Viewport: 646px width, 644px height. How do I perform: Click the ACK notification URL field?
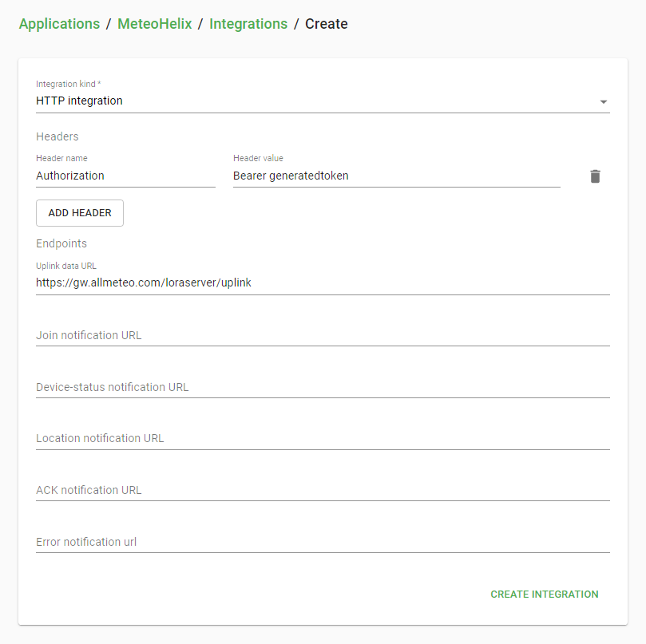pos(323,490)
